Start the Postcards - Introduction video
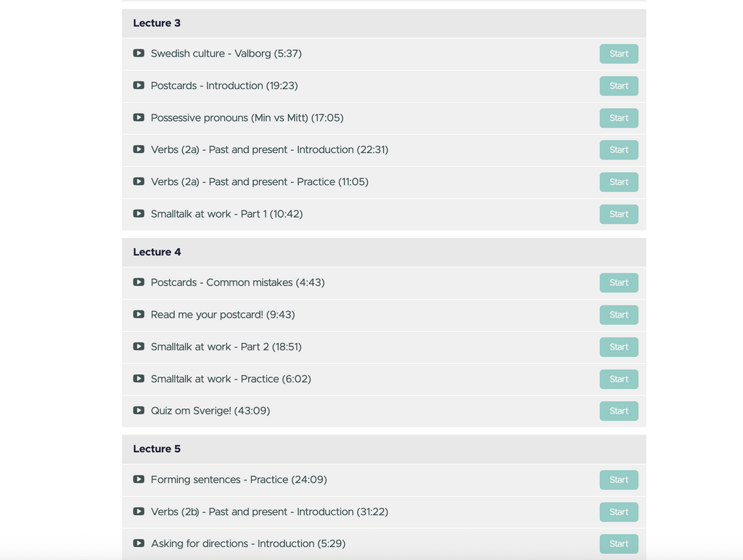This screenshot has width=743, height=560. point(619,86)
